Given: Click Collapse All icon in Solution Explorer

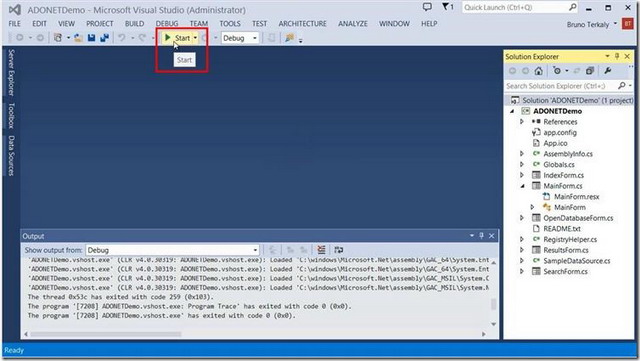Looking at the screenshot, I should 590,71.
